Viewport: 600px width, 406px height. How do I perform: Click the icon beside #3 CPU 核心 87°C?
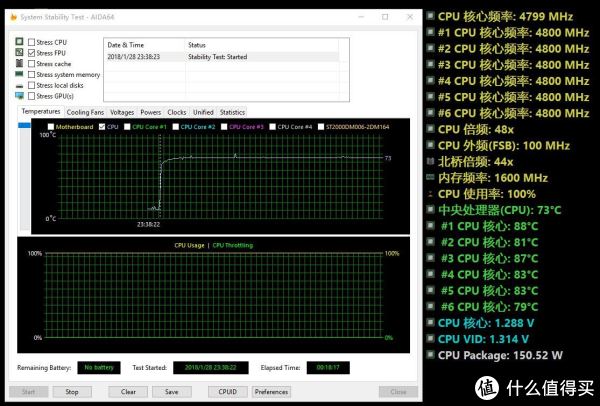click(x=431, y=258)
